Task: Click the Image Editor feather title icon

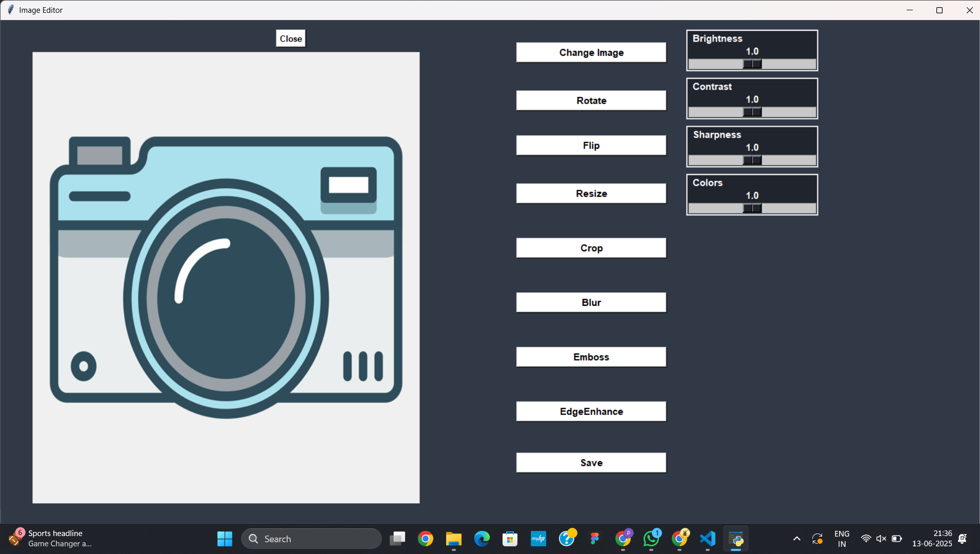Action: tap(10, 10)
